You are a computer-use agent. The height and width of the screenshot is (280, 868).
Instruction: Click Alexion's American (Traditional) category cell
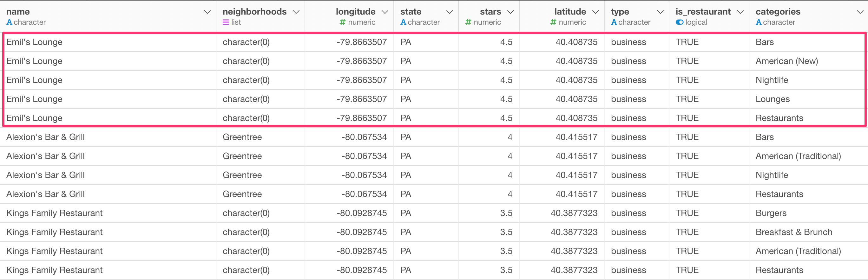[798, 156]
